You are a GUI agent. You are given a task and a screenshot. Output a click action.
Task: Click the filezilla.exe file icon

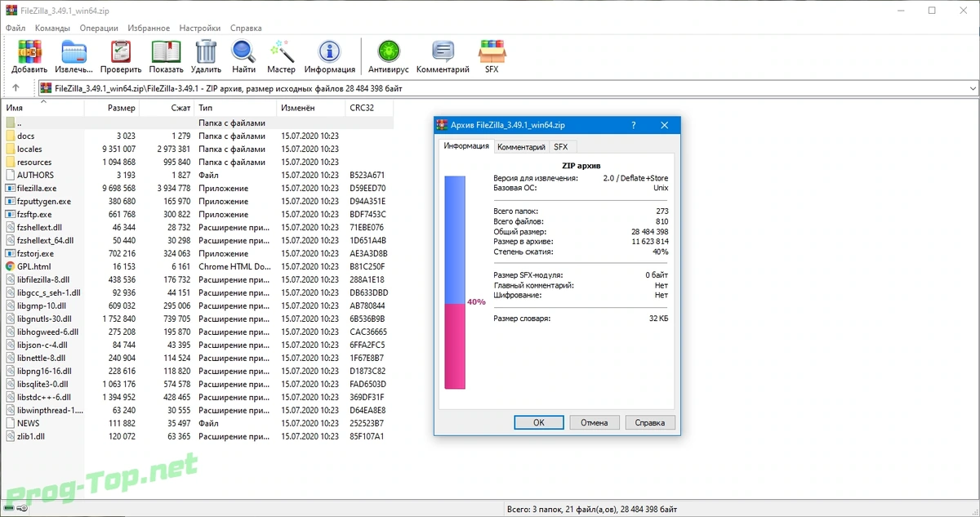pos(11,188)
